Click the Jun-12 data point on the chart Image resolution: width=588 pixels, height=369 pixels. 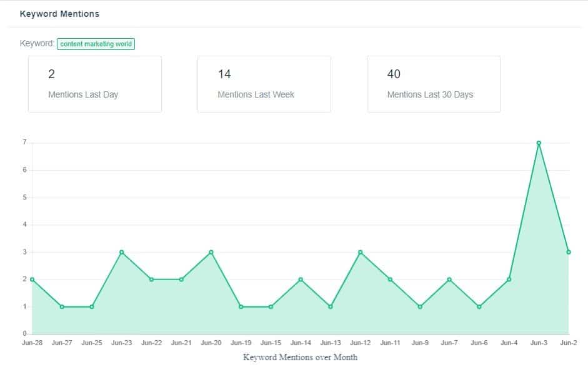pyautogui.click(x=360, y=253)
